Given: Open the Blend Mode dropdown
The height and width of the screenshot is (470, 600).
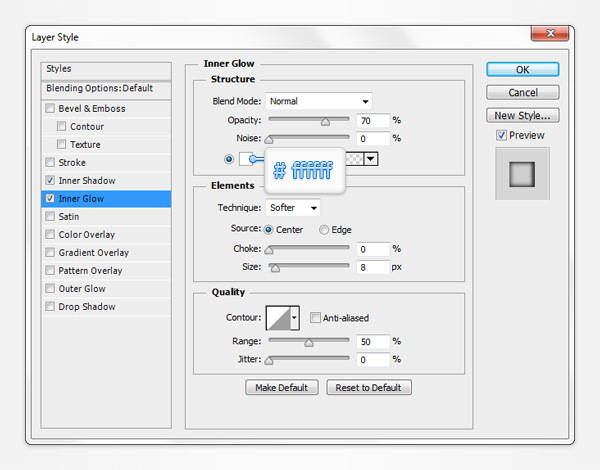Looking at the screenshot, I should [319, 101].
